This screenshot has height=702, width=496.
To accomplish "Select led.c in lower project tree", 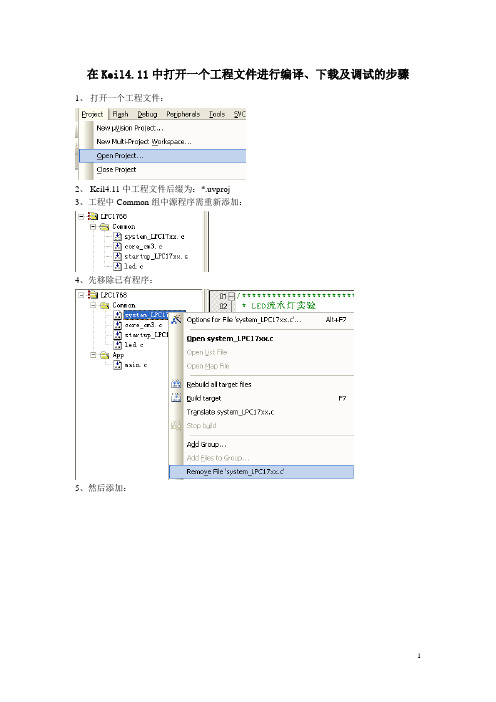I will 133,345.
